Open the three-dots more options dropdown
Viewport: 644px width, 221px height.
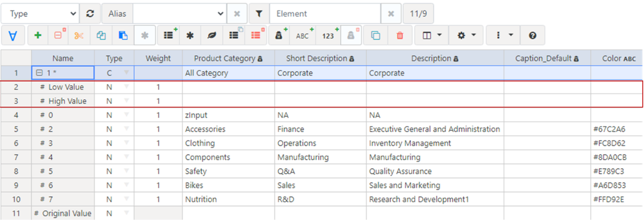503,35
